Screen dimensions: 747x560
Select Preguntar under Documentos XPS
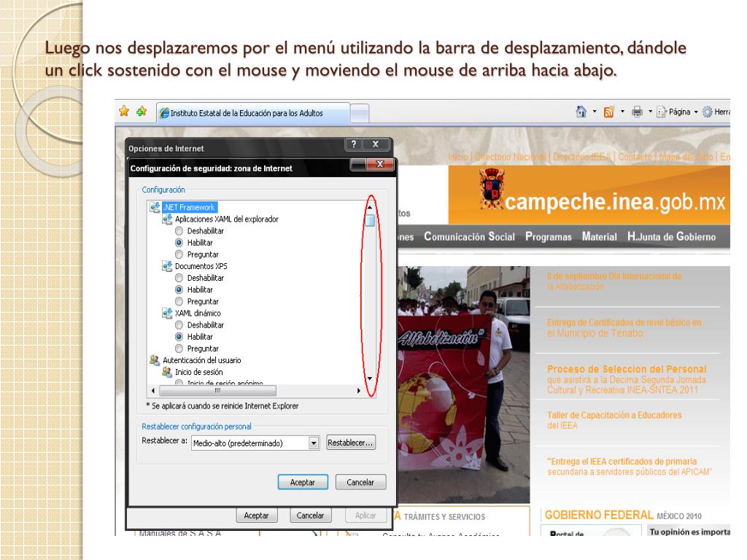tap(179, 301)
